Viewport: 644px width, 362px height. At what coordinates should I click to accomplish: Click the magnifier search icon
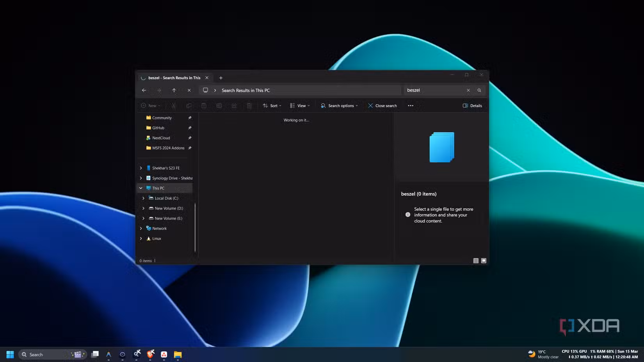(479, 90)
